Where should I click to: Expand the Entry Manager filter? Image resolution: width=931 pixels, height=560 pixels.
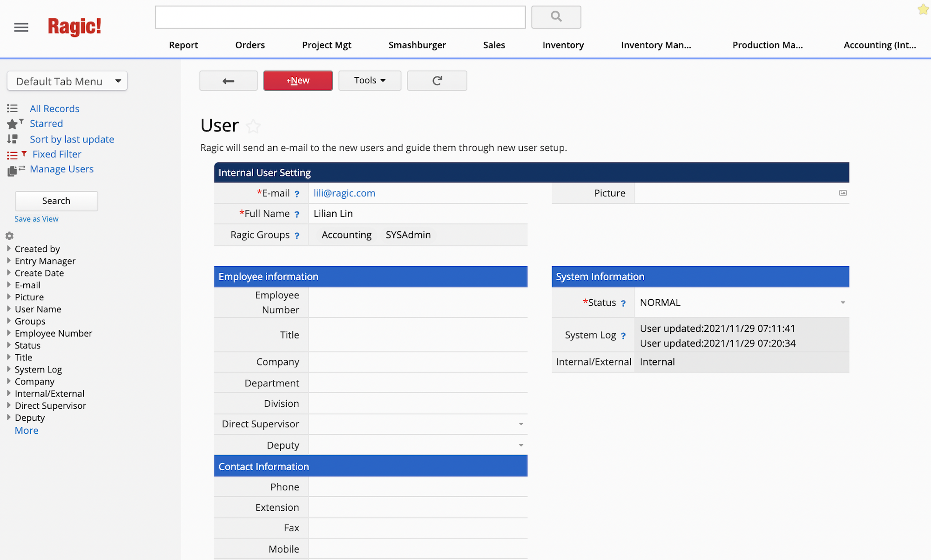(8, 261)
